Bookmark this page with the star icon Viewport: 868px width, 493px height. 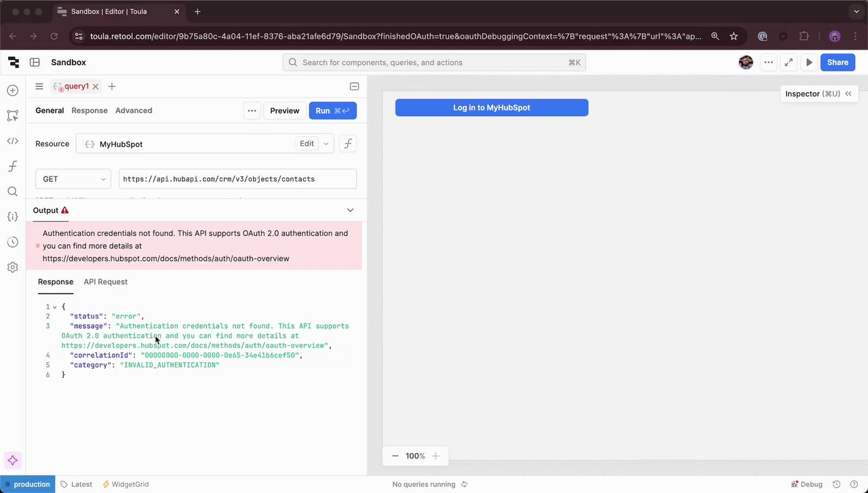[734, 36]
